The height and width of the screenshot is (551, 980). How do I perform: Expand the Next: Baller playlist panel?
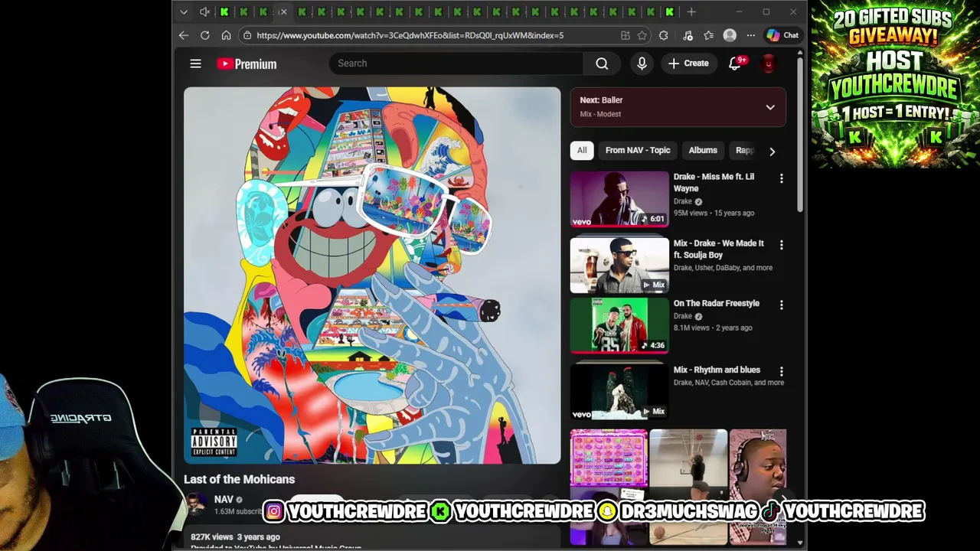tap(770, 107)
